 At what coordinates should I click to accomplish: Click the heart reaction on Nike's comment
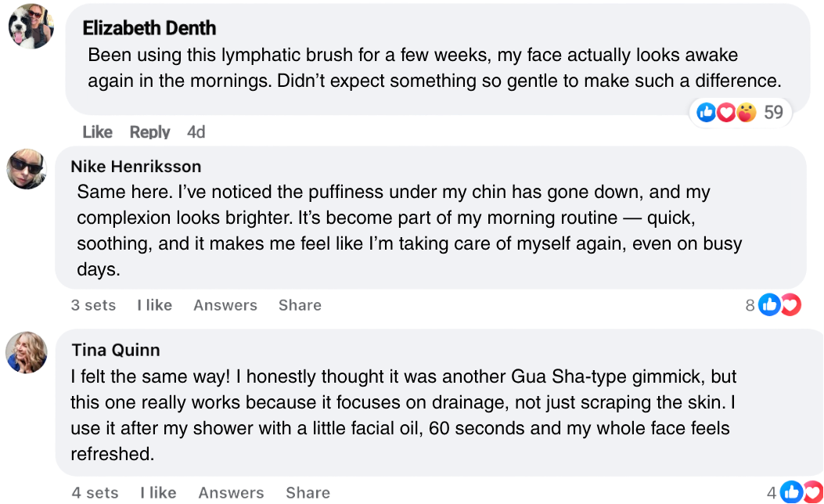tap(790, 304)
